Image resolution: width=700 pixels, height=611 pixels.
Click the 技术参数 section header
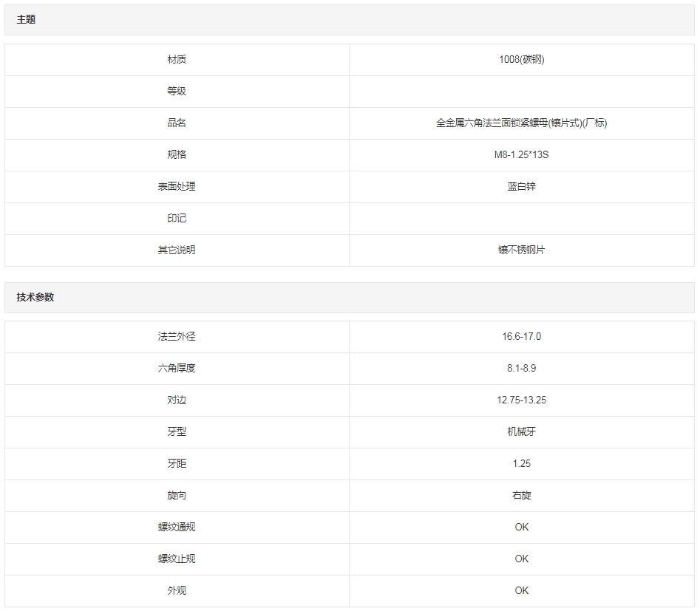coord(35,297)
